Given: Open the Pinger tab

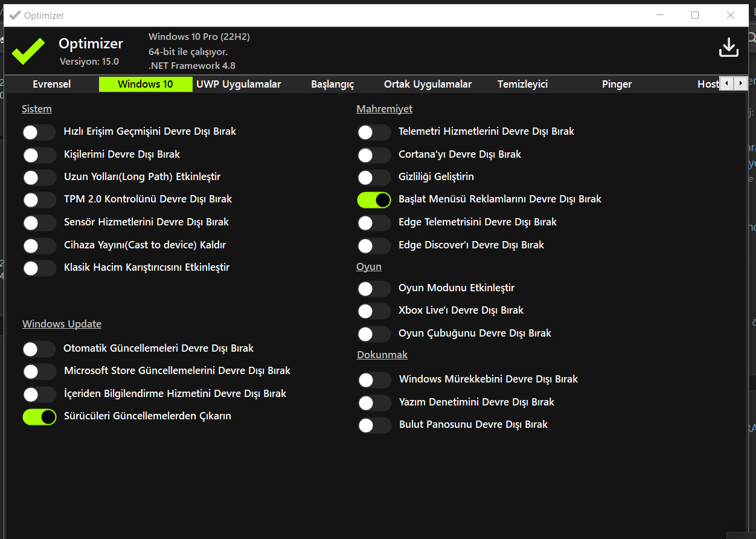Looking at the screenshot, I should [x=617, y=84].
